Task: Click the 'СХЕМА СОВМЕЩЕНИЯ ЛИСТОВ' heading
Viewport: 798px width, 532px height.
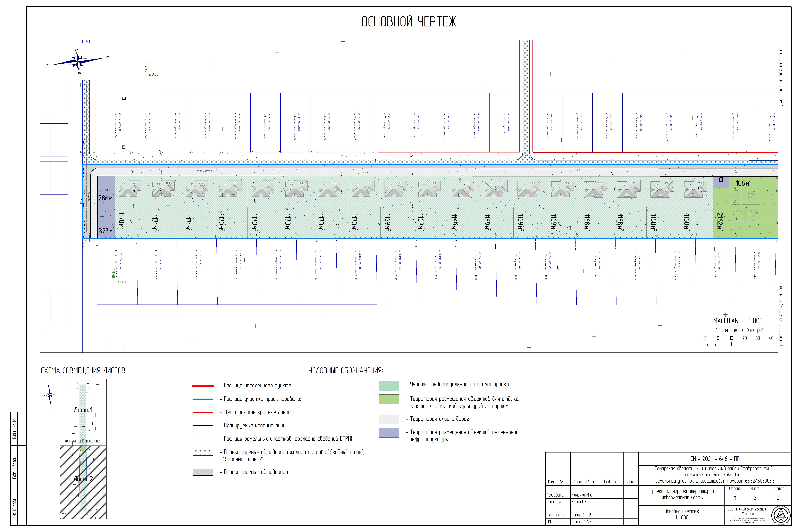Action: coord(83,371)
